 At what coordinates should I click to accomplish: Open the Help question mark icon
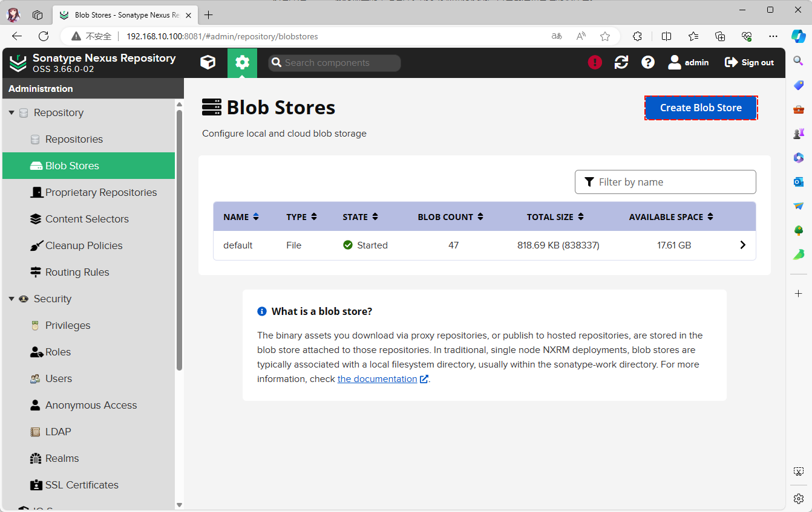[648, 62]
